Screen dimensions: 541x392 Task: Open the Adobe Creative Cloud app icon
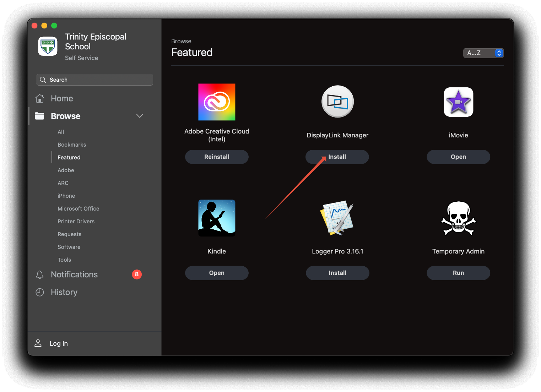217,102
